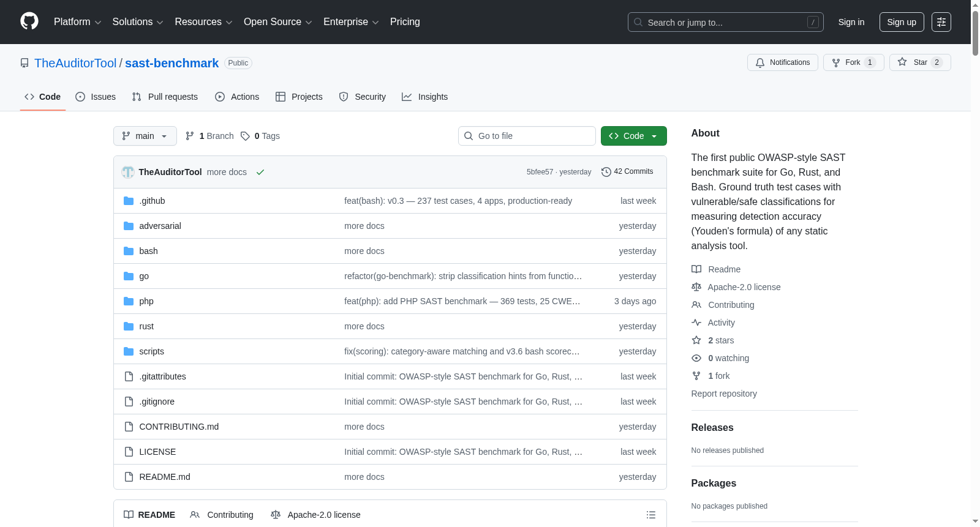Click the scale icon beside Apache-2.0 license
Viewport: 980px width, 527px height.
696,287
